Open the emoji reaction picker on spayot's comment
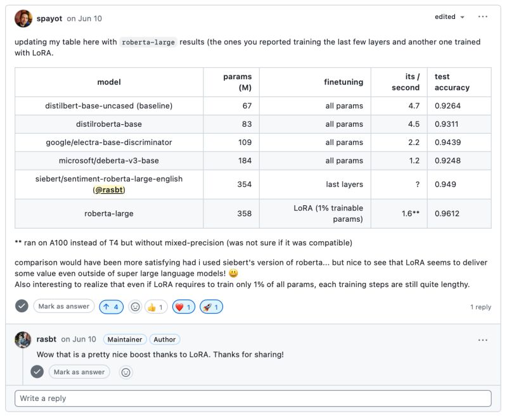 click(x=136, y=306)
